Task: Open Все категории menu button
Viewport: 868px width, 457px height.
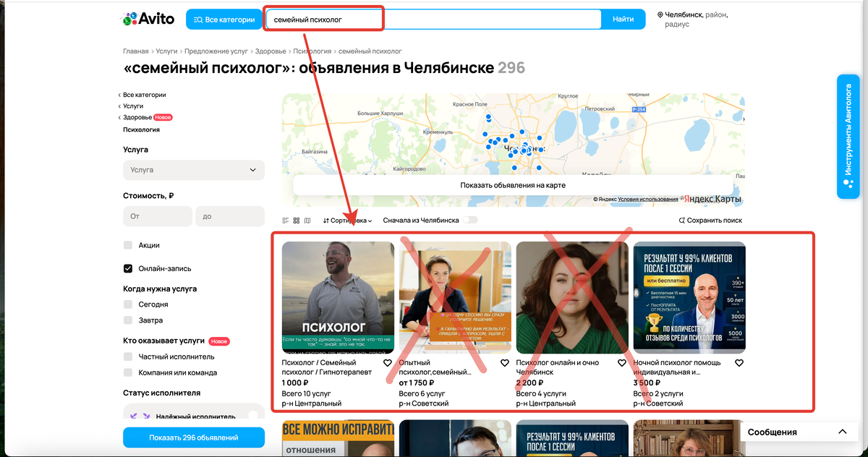Action: click(224, 20)
